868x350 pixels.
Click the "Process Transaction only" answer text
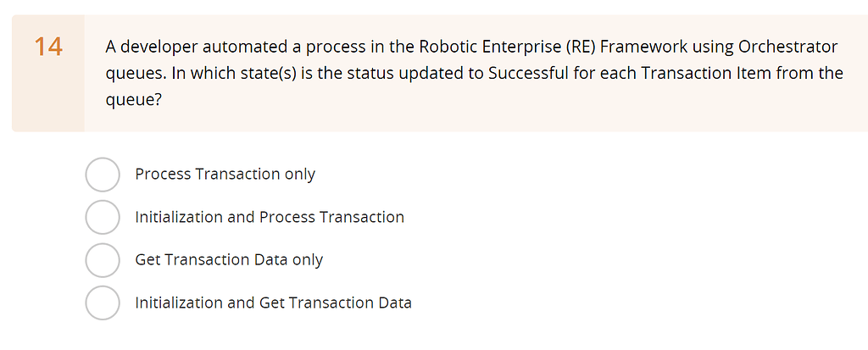coord(225,175)
